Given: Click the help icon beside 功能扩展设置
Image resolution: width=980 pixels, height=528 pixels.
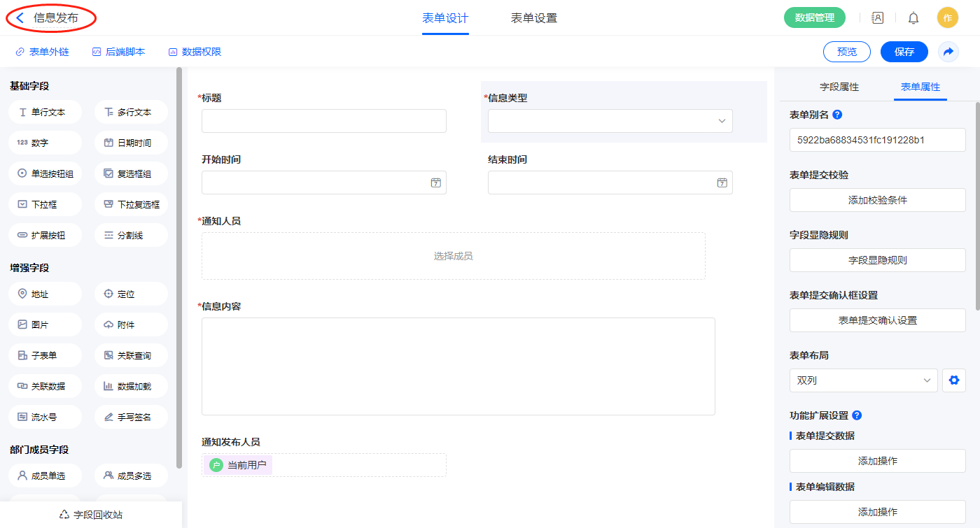Looking at the screenshot, I should (x=857, y=415).
